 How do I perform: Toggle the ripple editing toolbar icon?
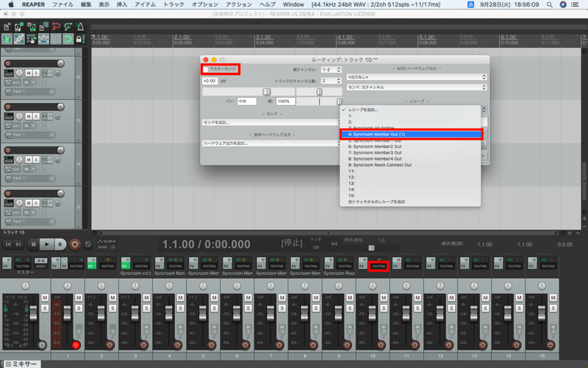click(32, 39)
